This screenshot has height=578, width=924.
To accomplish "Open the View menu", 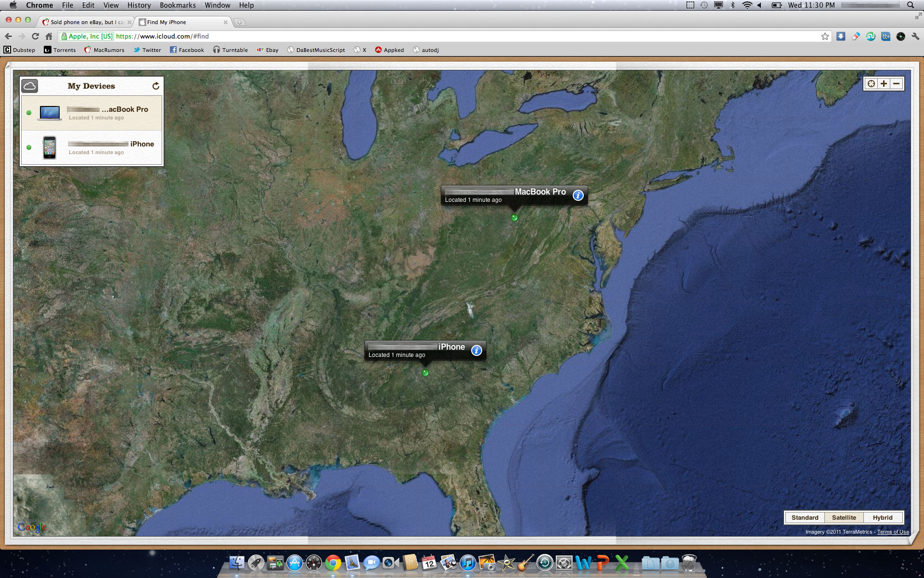I will click(111, 5).
